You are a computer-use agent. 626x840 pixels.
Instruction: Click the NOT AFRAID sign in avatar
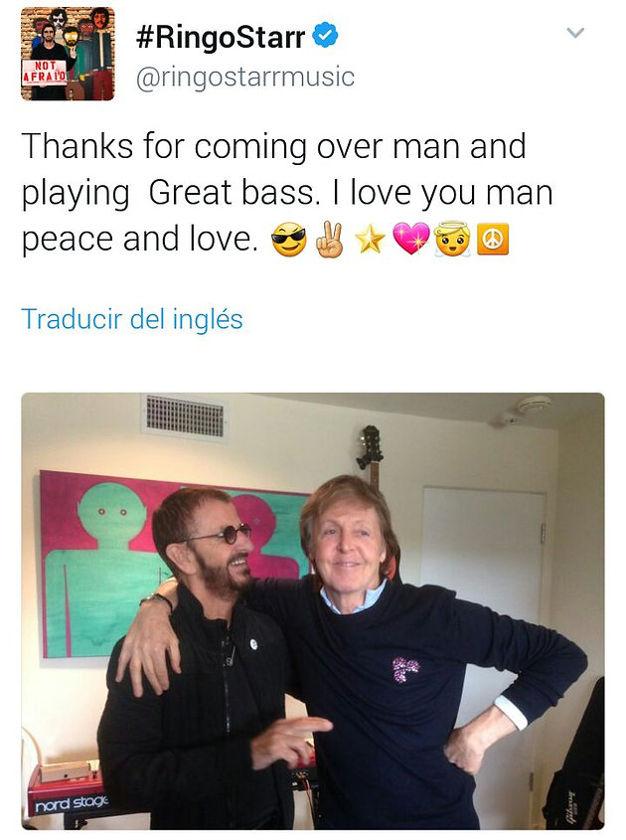click(44, 74)
